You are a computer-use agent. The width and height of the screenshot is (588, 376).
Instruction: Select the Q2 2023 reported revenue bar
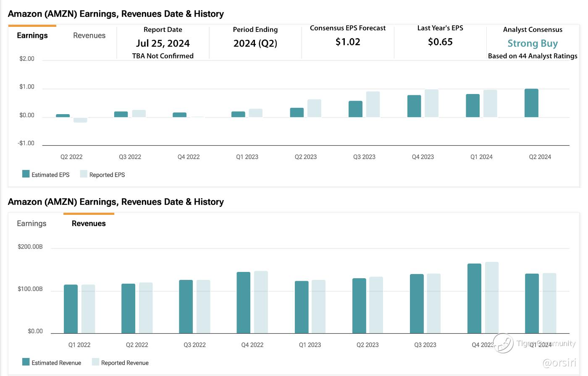tap(376, 305)
